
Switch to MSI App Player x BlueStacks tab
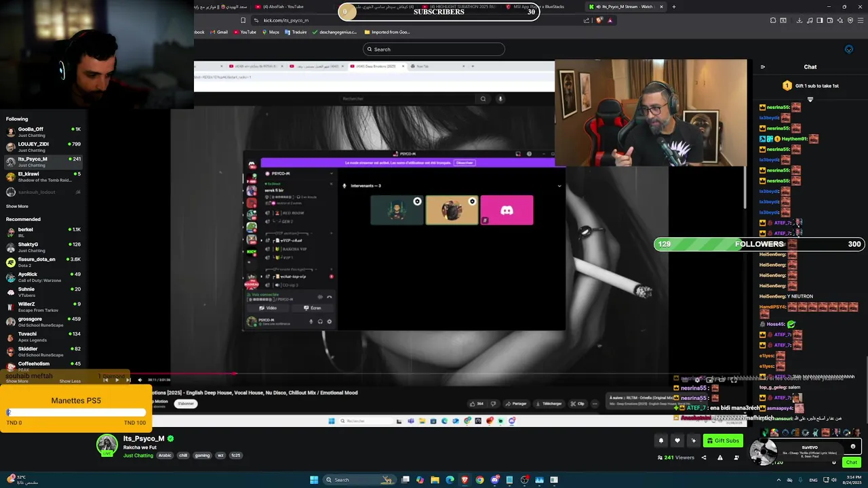click(x=541, y=7)
